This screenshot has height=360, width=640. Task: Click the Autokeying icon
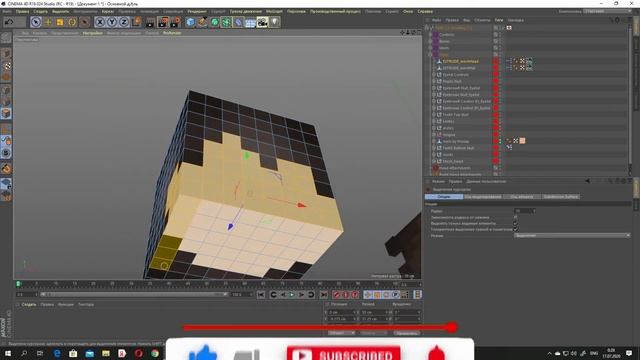(346, 295)
